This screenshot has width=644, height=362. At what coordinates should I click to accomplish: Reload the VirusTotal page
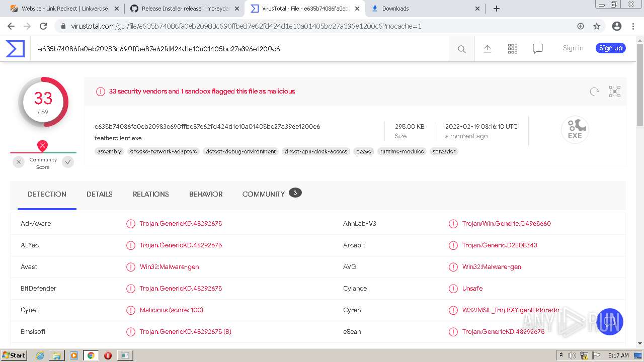click(x=43, y=26)
